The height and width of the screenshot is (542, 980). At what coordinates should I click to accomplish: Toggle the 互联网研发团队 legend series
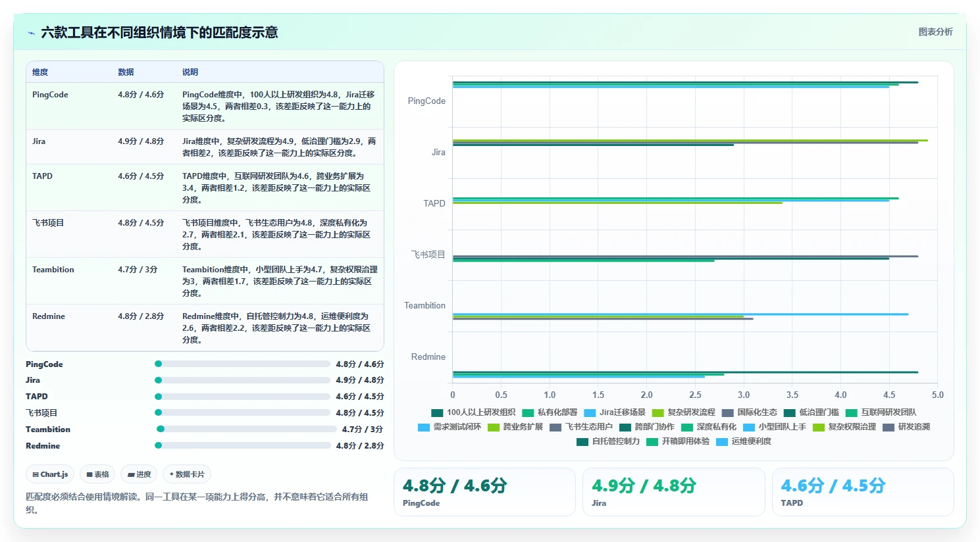click(x=881, y=412)
